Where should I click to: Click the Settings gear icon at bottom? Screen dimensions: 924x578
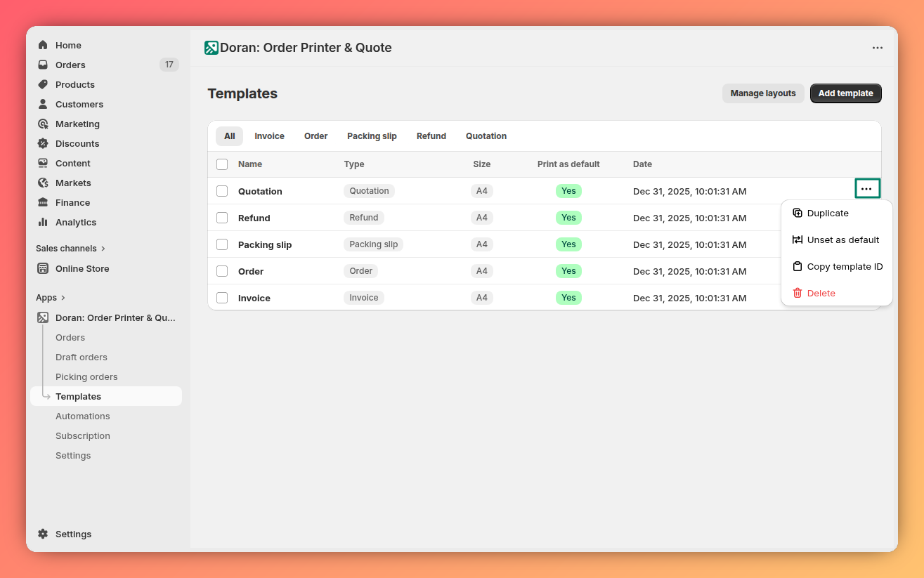[43, 534]
